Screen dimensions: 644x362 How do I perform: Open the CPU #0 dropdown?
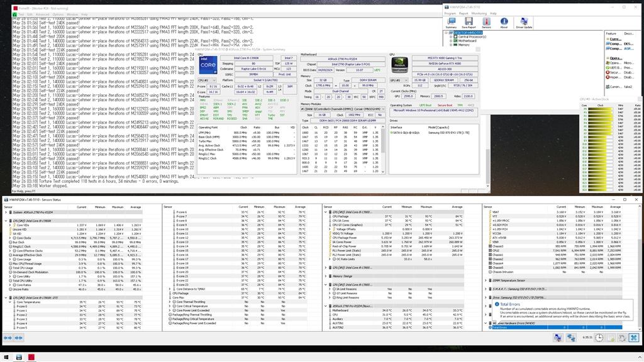[207, 80]
